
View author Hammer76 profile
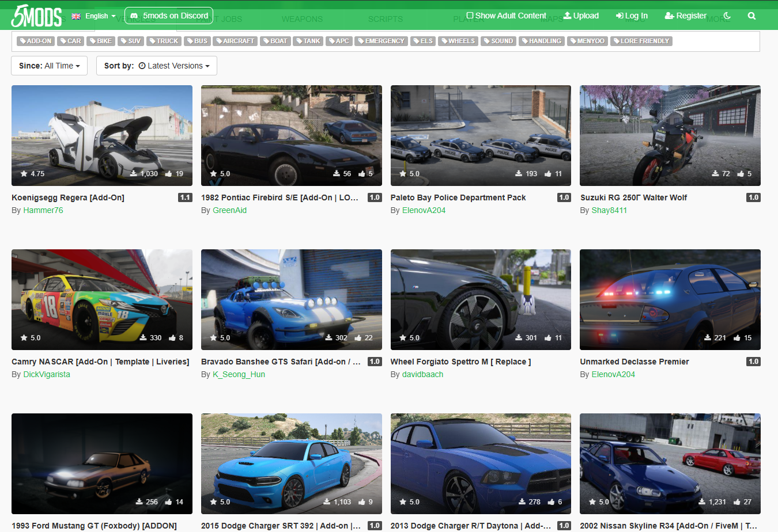coord(43,210)
